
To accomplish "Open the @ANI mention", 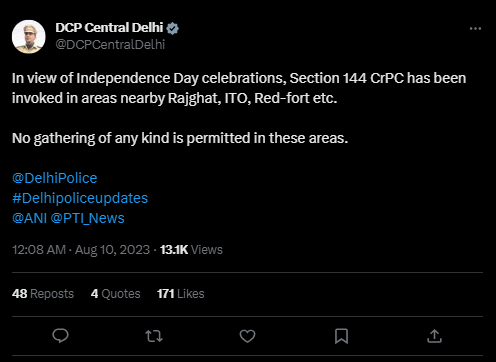I will [30, 218].
